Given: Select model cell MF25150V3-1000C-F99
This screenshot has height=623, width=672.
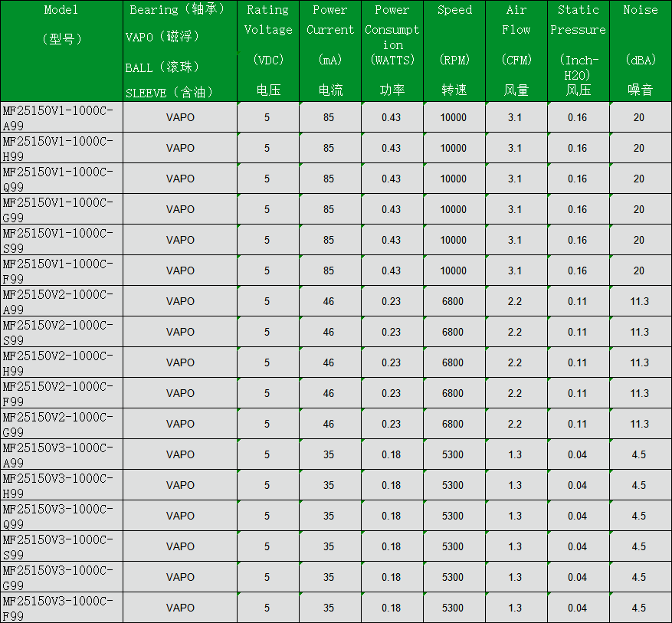Looking at the screenshot, I should click(61, 608).
